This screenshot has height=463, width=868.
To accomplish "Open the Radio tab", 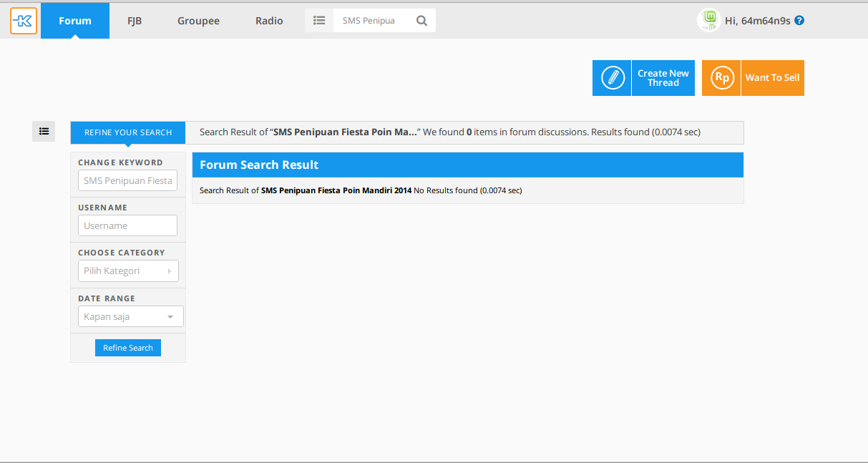I will click(269, 21).
